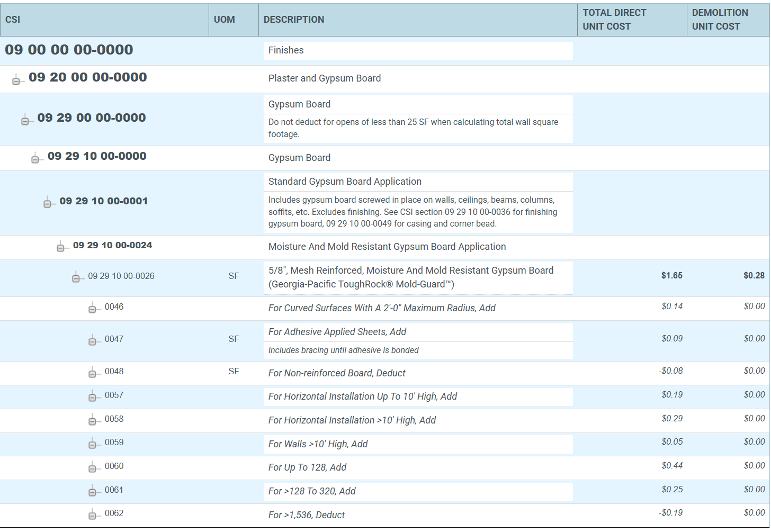Toggle the expander icon for row 0048
Viewport: 771px width, 532px height.
92,374
